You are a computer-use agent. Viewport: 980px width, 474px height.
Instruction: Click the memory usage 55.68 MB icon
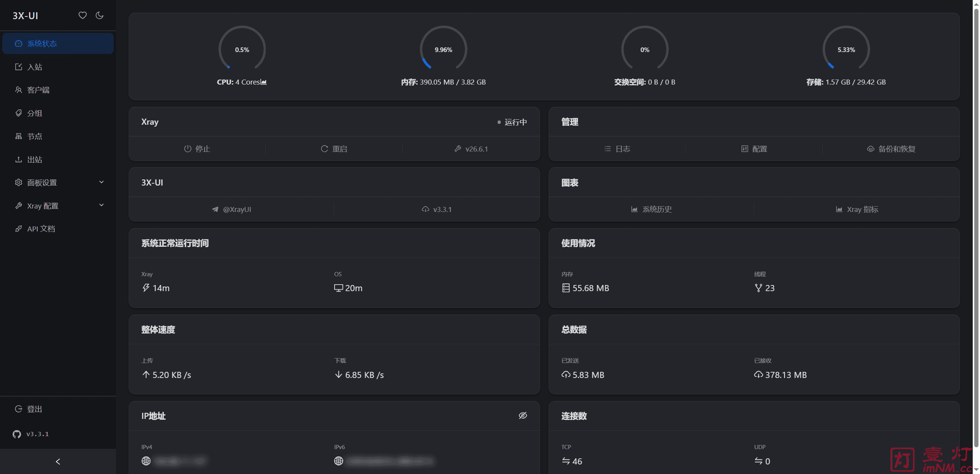tap(566, 288)
